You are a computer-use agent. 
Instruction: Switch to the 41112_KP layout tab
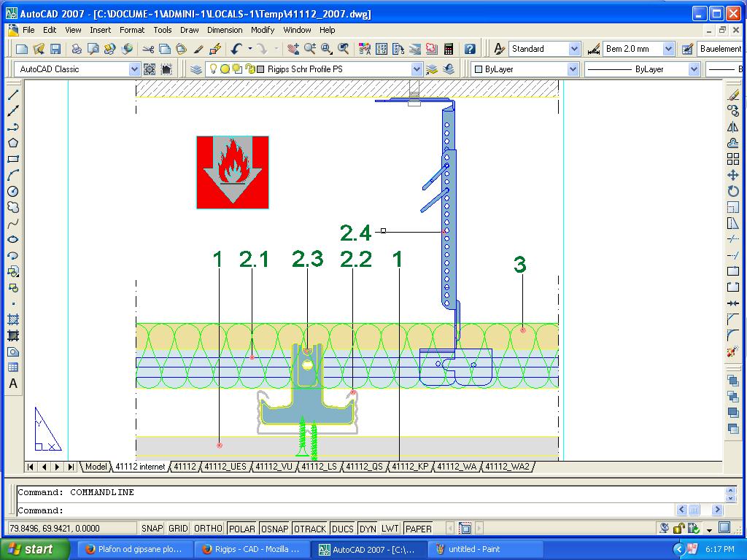point(411,467)
